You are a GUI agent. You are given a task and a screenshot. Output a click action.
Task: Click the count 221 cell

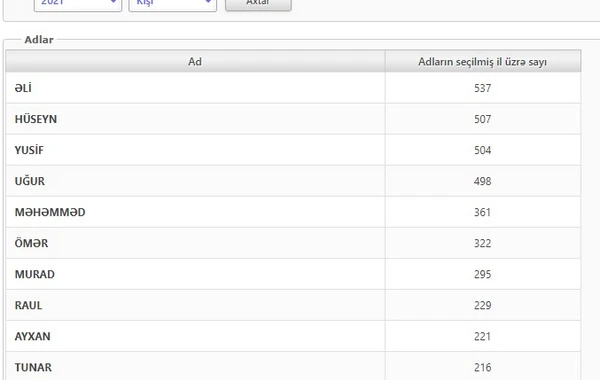483,336
